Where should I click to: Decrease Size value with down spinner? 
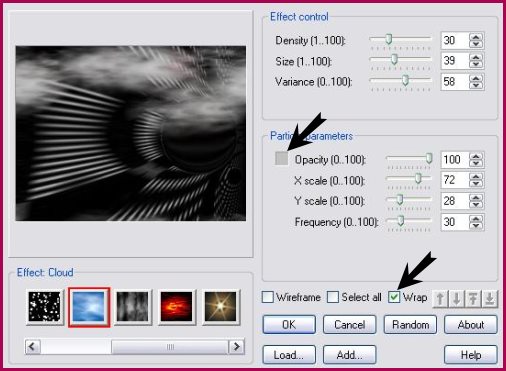click(x=476, y=64)
